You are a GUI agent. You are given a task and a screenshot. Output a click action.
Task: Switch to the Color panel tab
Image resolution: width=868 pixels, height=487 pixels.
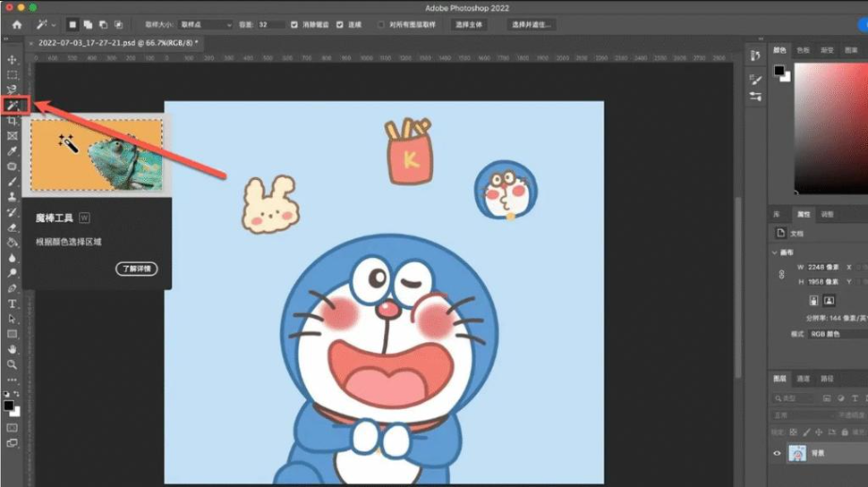pos(780,50)
